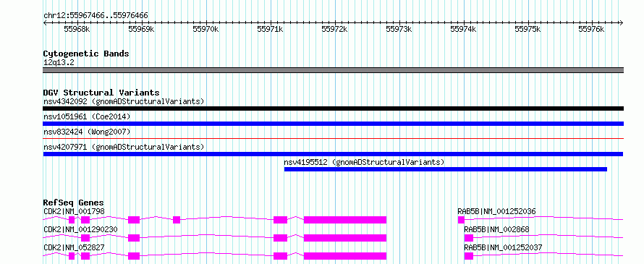Image resolution: width=644 pixels, height=264 pixels.
Task: Select the large last exon of CDK2 NM_052827
Action: [345, 256]
